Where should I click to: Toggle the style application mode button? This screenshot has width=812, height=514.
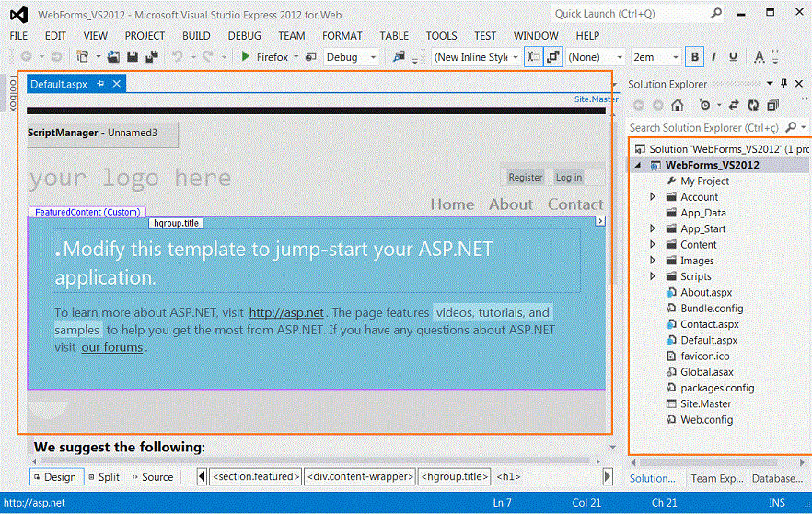point(533,57)
